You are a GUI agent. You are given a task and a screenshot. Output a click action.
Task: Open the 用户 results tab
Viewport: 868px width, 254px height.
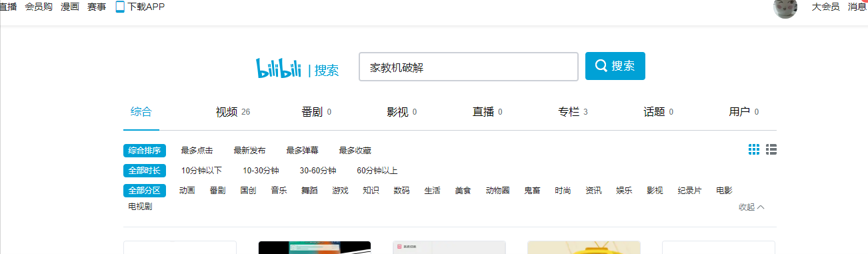pos(744,112)
